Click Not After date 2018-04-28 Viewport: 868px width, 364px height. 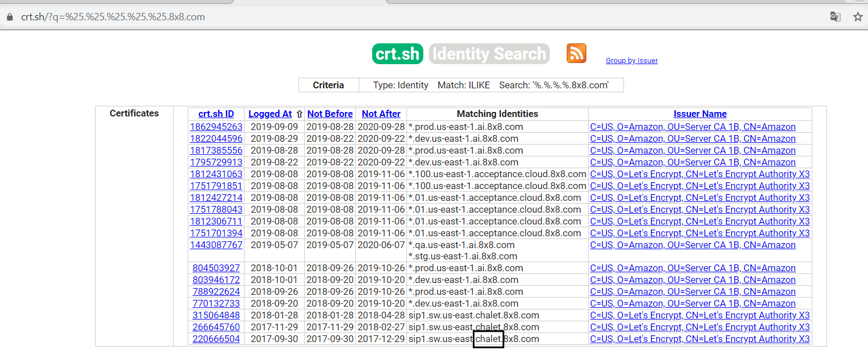point(381,315)
